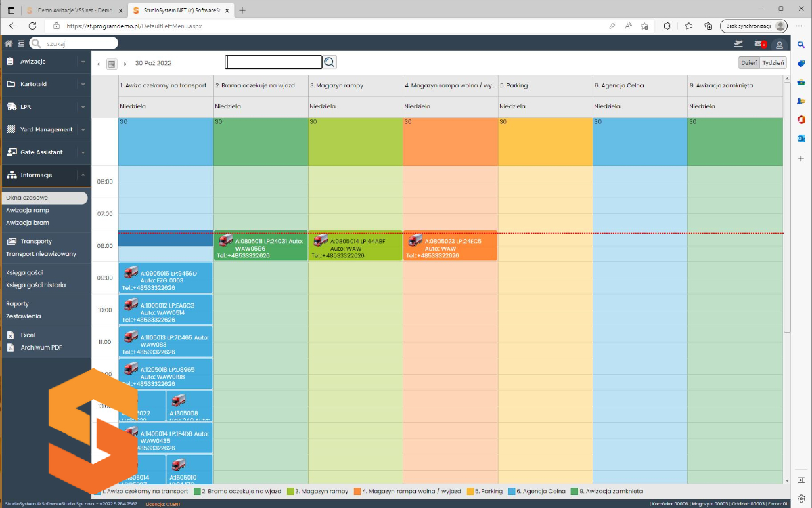Open Awizacja ramp in sidebar
This screenshot has width=812, height=508.
click(28, 210)
